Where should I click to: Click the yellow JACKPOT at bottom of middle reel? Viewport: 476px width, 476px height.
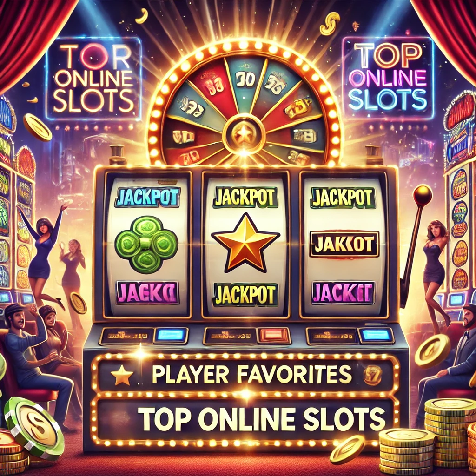[x=245, y=294]
